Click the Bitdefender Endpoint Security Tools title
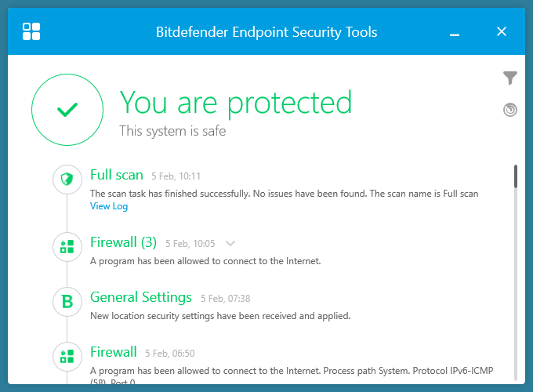Image resolution: width=533 pixels, height=392 pixels. (266, 32)
